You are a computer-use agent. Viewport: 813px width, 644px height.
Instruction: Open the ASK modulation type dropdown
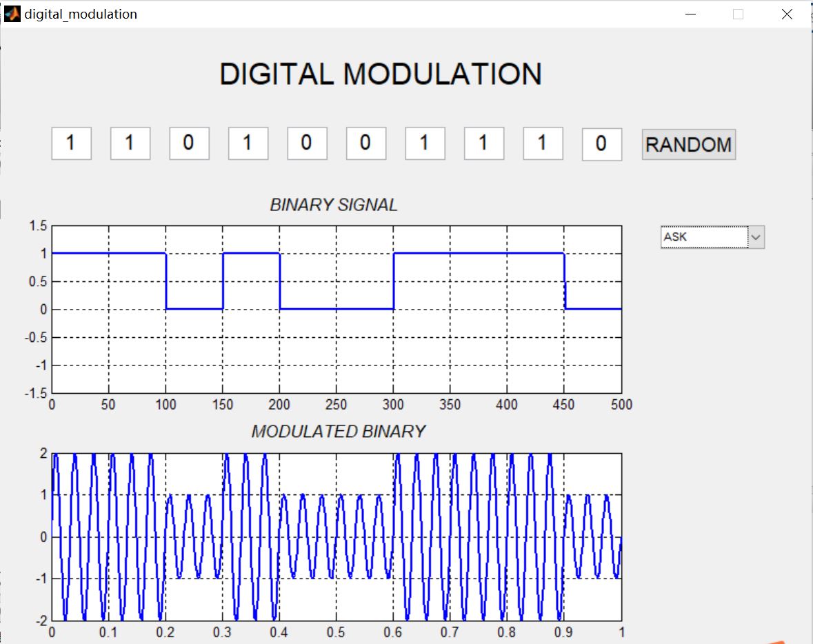point(712,237)
